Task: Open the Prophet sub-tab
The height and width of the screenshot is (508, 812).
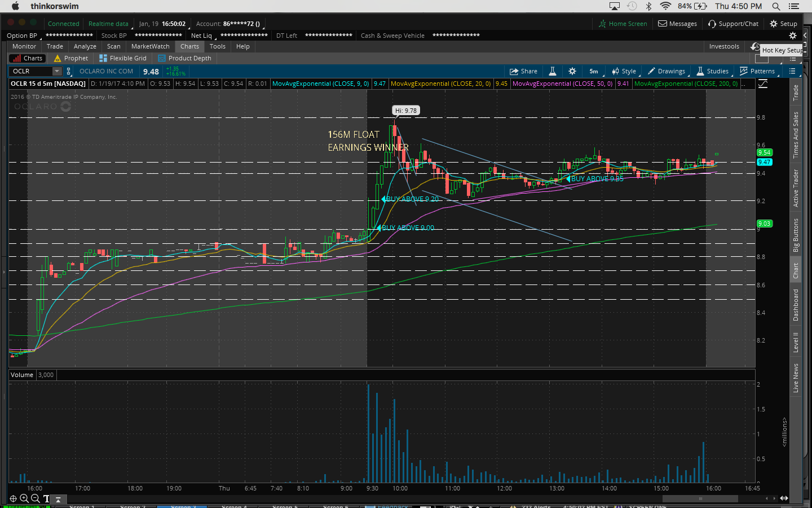Action: [71, 58]
